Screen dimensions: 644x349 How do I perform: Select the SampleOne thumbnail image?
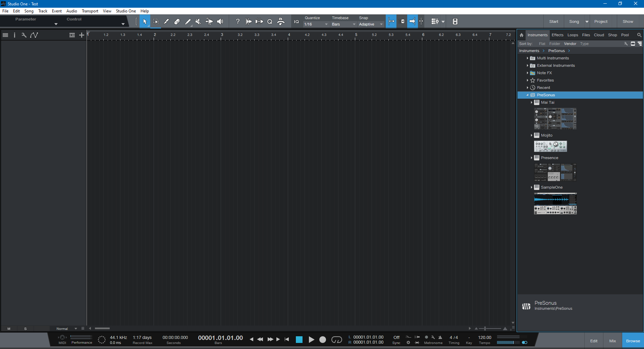[x=555, y=203]
